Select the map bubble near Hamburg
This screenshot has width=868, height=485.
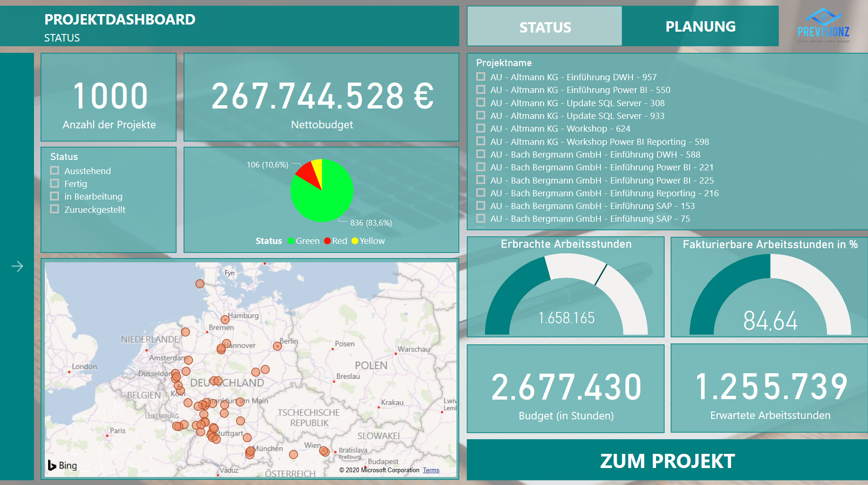225,319
